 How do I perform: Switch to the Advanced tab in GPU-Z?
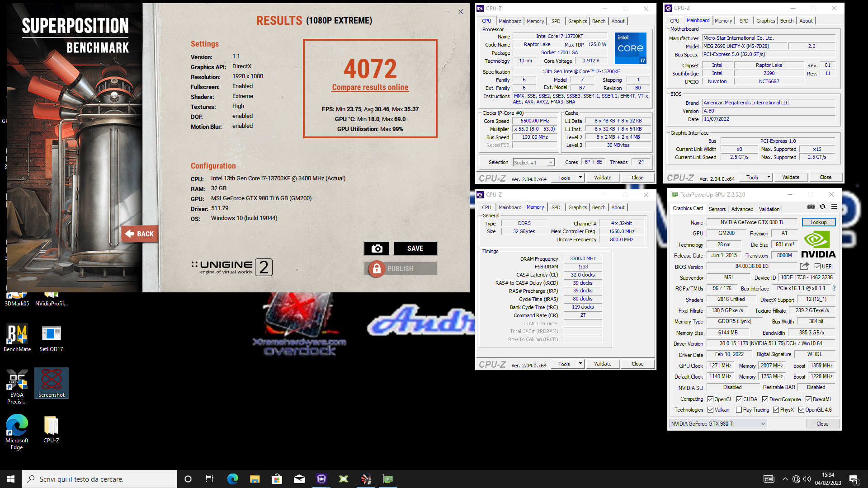pos(742,209)
